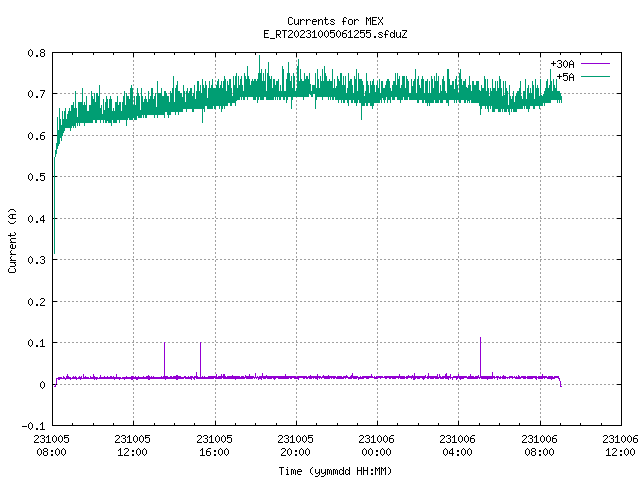Click the x-axis label 231006 00:00

(x=376, y=445)
